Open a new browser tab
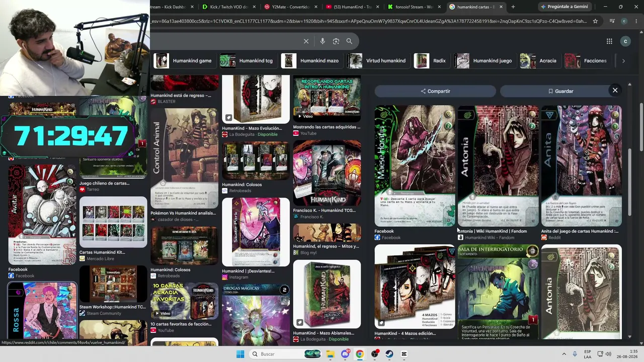Image resolution: width=644 pixels, height=362 pixels. 513,7
